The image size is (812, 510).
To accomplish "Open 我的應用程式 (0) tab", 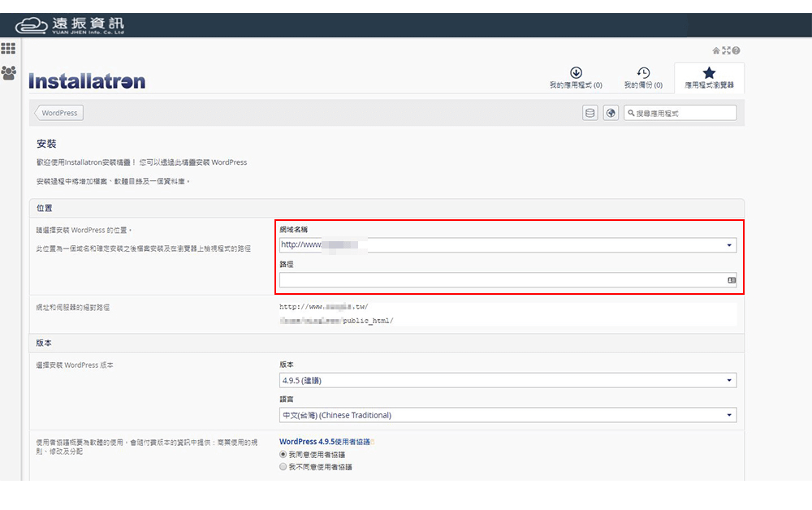I will pyautogui.click(x=576, y=78).
